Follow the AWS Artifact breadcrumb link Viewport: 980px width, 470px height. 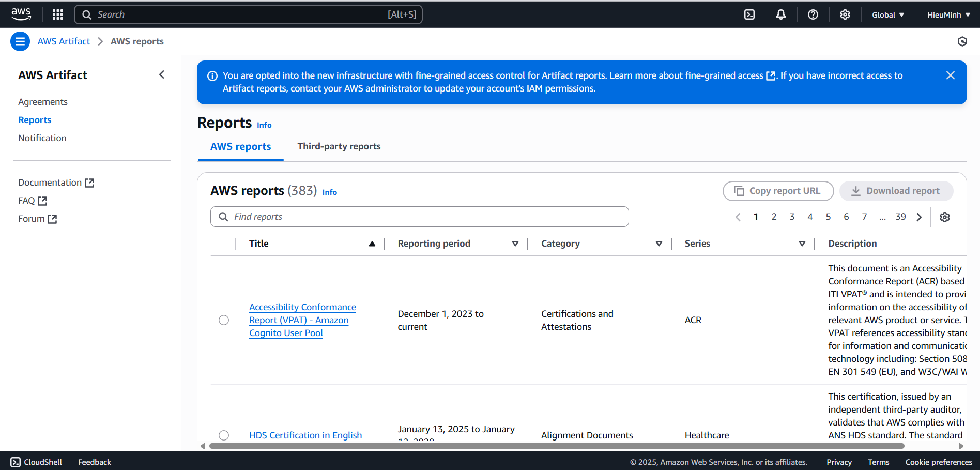[64, 41]
